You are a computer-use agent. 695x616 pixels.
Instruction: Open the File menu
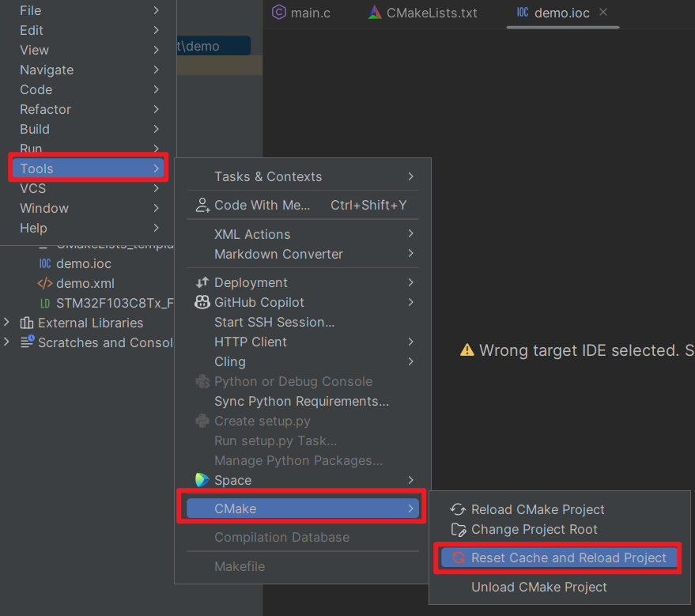coord(87,10)
